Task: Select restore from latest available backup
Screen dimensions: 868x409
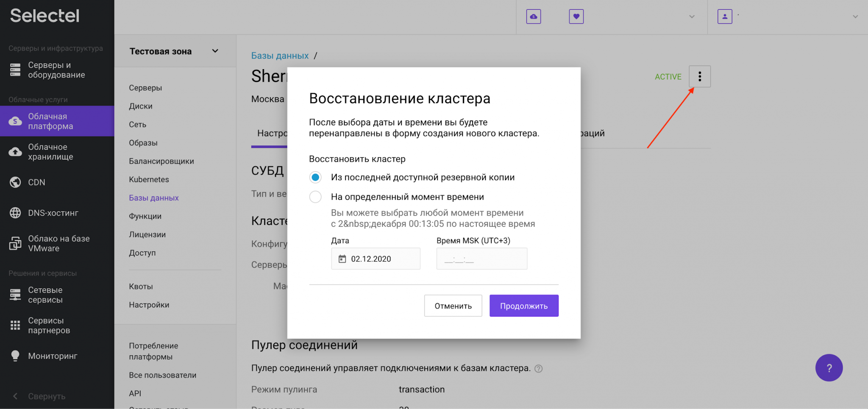Action: click(315, 177)
